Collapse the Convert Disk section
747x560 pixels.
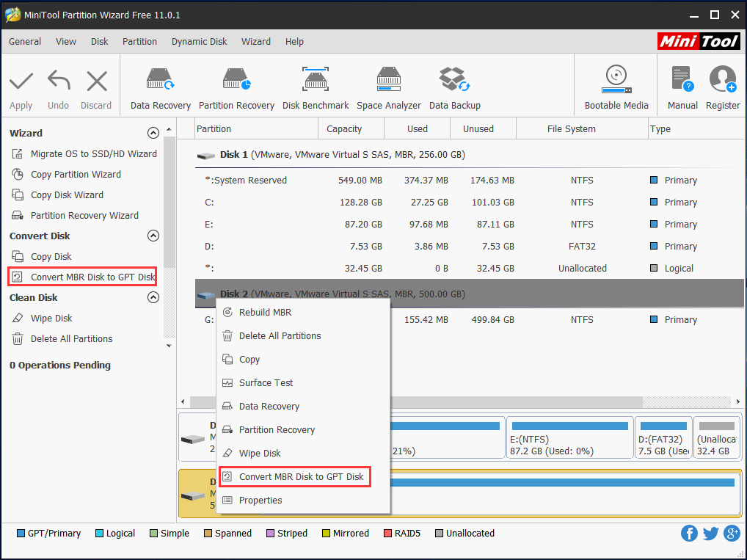153,236
